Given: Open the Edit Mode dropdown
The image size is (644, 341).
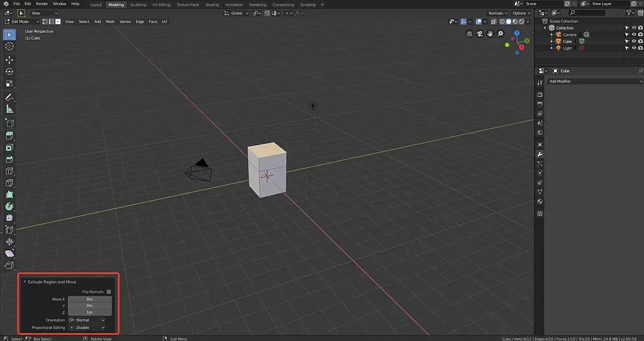Looking at the screenshot, I should [x=22, y=22].
